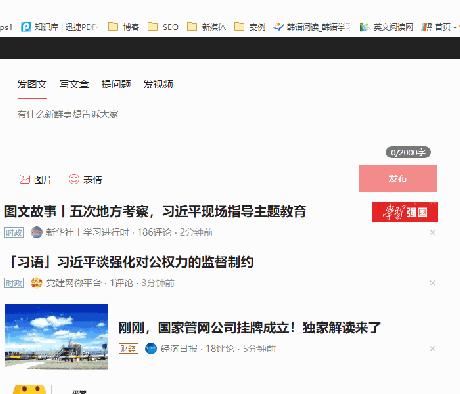
Task: Dismiss the 国家管网 article with its X
Action: click(x=432, y=349)
